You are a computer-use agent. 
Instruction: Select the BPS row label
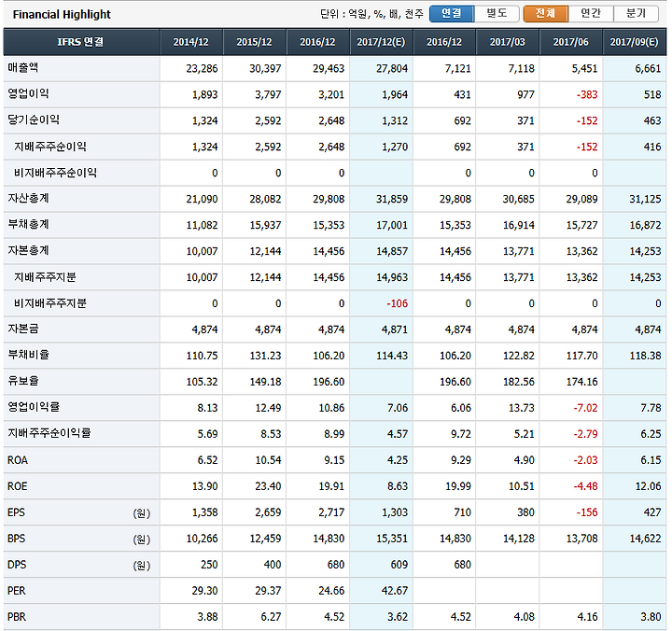point(16,539)
